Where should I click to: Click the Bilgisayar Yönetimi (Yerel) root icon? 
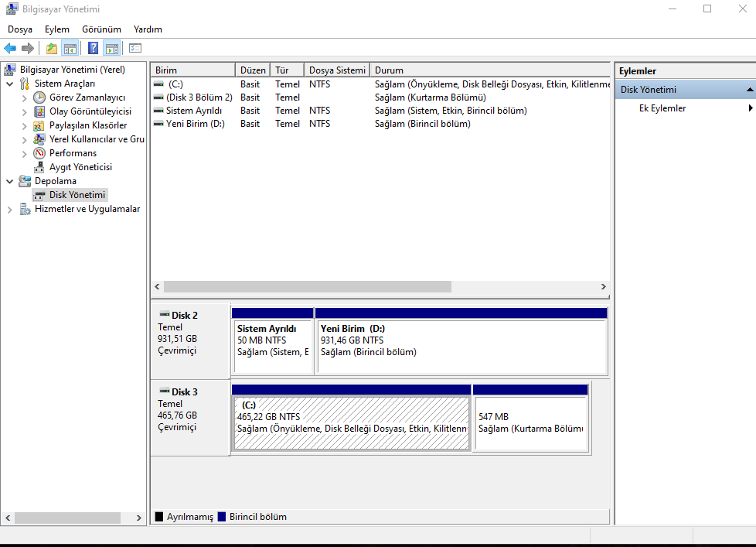pos(9,70)
